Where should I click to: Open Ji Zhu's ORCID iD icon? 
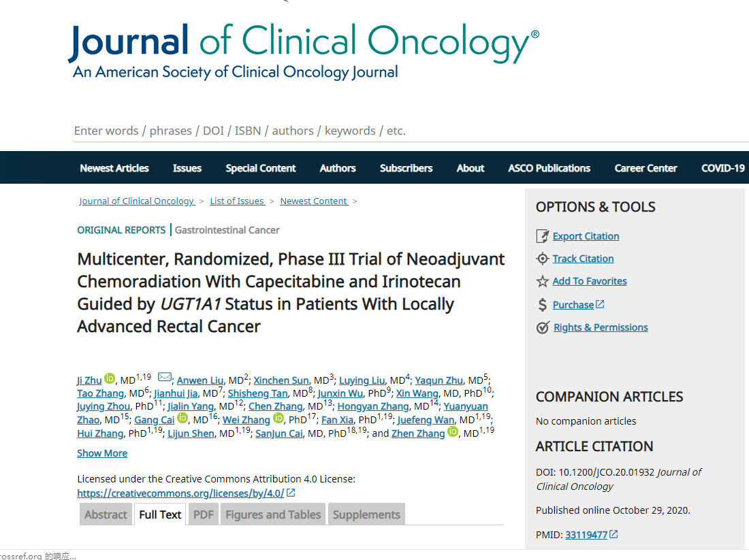(110, 379)
